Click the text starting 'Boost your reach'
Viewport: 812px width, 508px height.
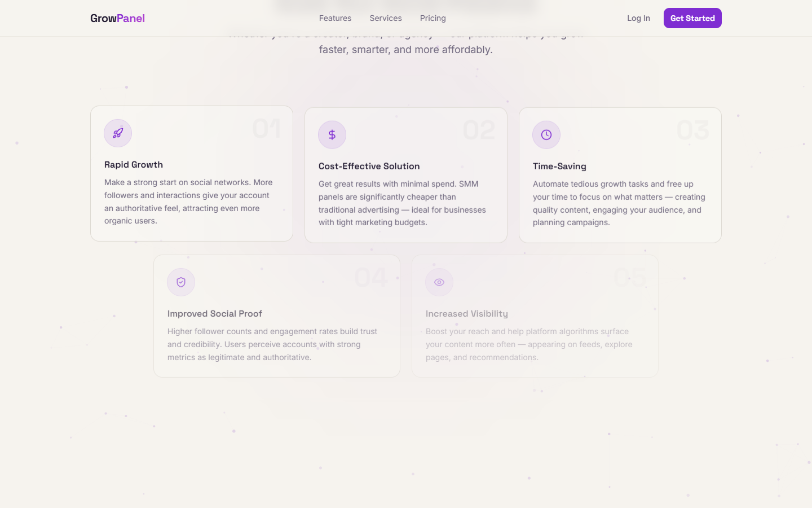[x=529, y=344]
